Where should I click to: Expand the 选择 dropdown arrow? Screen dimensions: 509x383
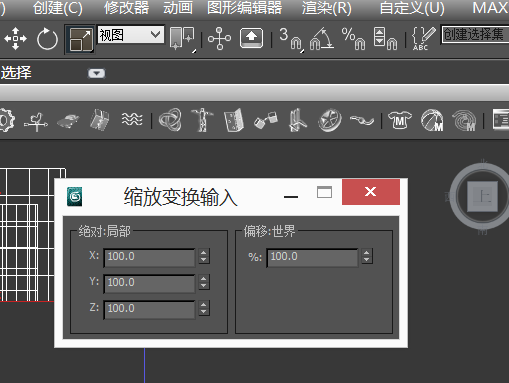97,73
